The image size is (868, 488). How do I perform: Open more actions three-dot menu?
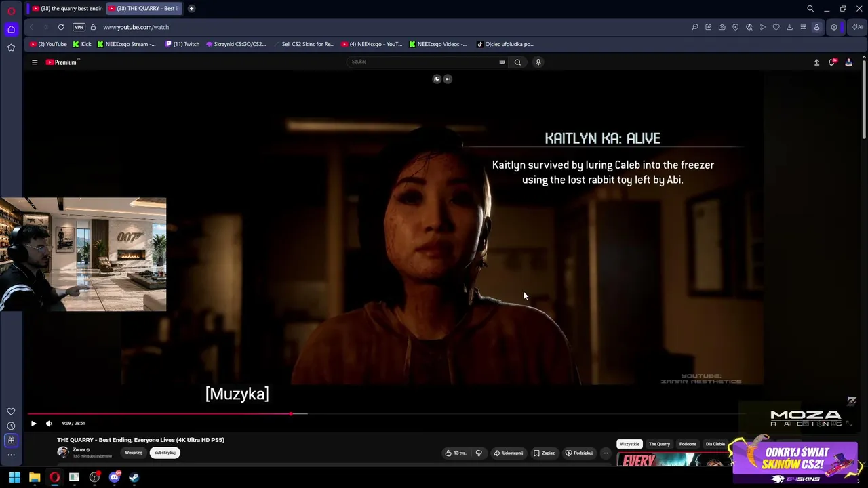tap(606, 453)
